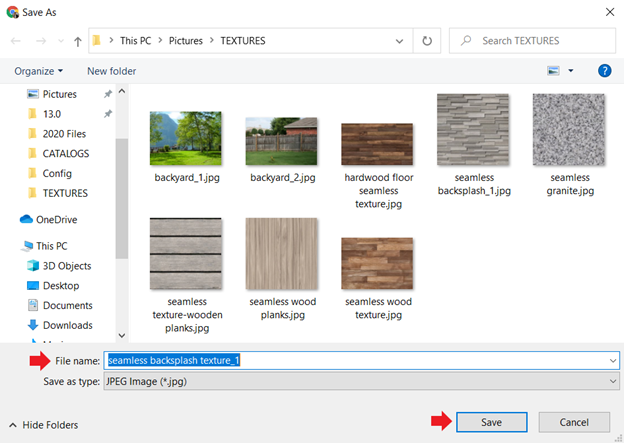Image resolution: width=624 pixels, height=443 pixels.
Task: Go up one folder level
Action: [78, 41]
